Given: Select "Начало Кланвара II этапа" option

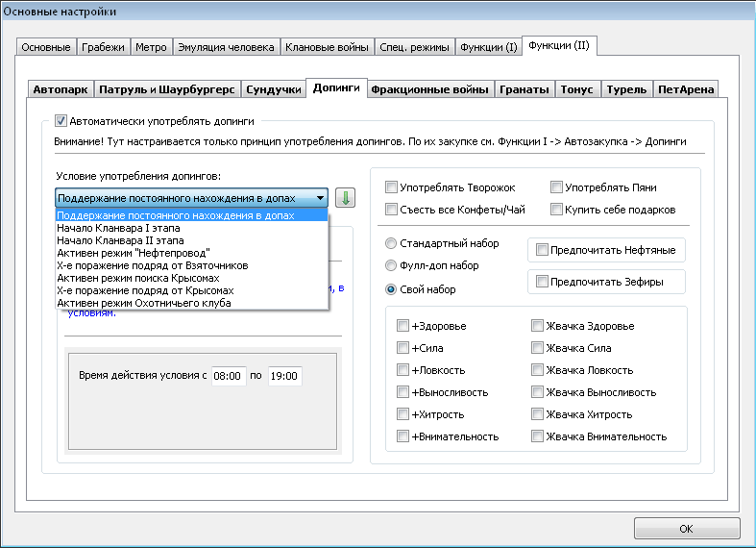Looking at the screenshot, I should 192,240.
